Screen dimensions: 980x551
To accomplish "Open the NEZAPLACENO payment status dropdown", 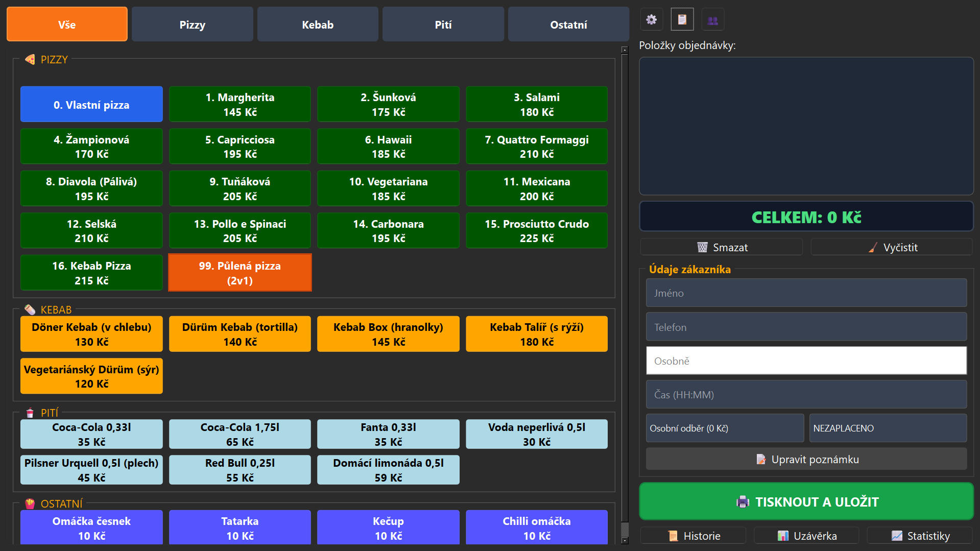I will pyautogui.click(x=888, y=428).
